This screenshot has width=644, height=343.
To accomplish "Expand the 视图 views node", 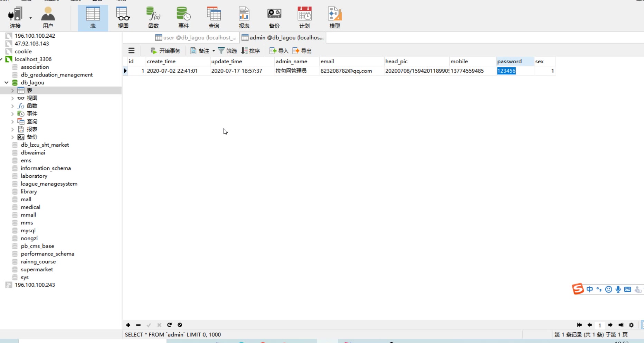I will coord(12,98).
